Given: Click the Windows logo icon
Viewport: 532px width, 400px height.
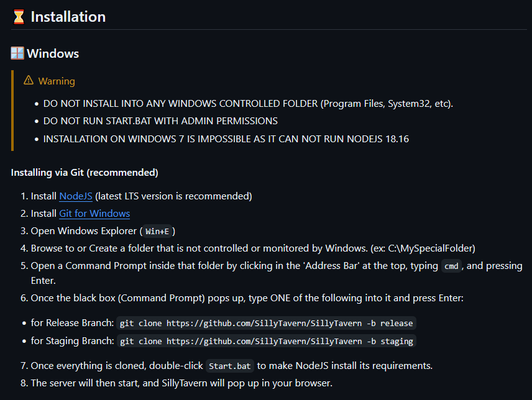Looking at the screenshot, I should (x=17, y=53).
